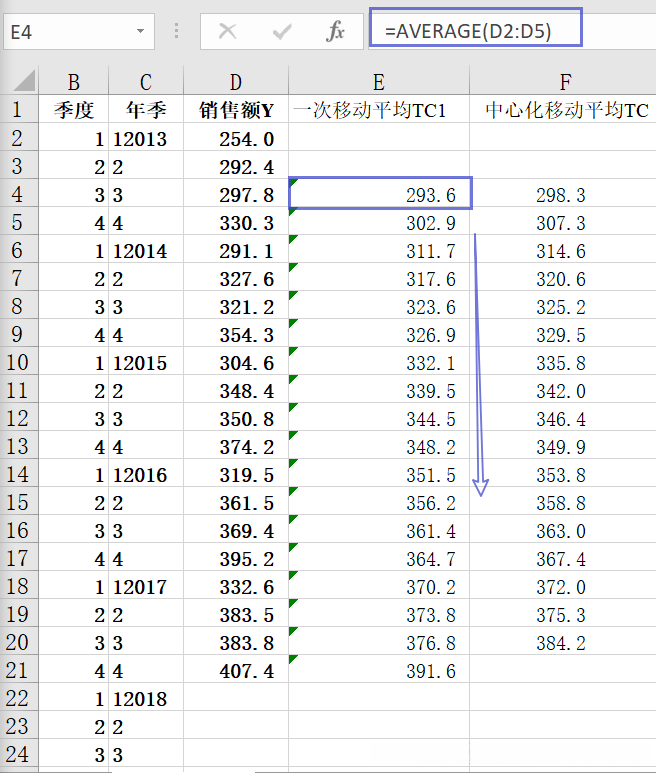Select row 21 header
This screenshot has width=656, height=773.
19,669
